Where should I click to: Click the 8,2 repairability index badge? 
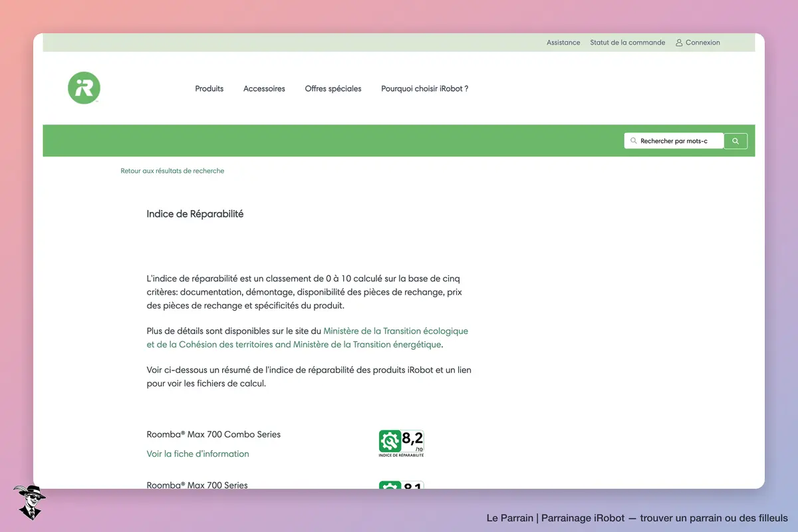pyautogui.click(x=402, y=444)
